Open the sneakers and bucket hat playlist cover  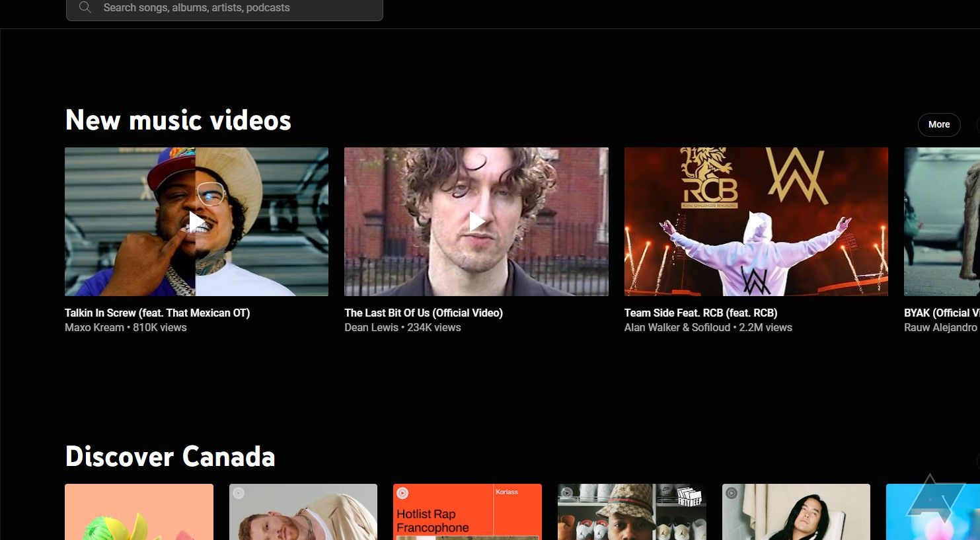point(632,512)
